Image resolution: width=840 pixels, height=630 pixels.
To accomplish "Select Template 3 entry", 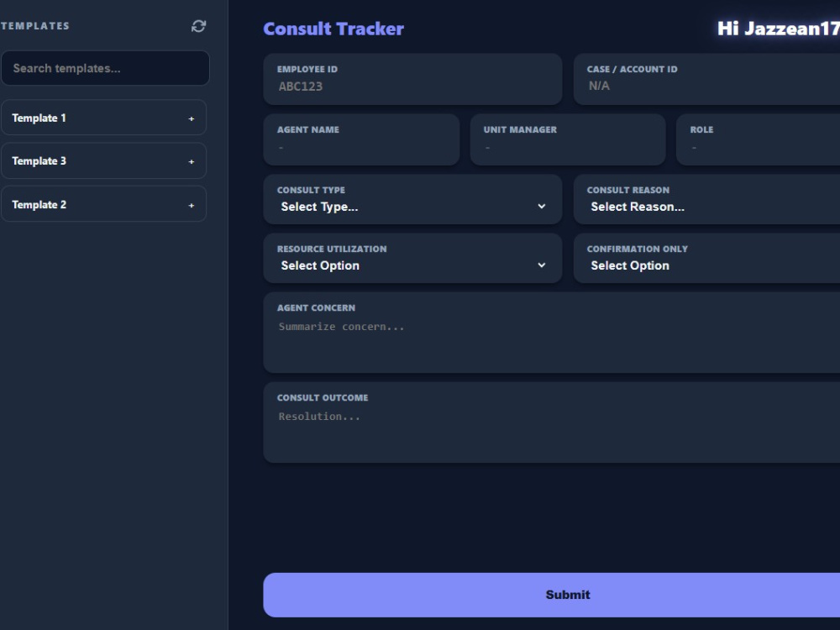I will pos(103,160).
